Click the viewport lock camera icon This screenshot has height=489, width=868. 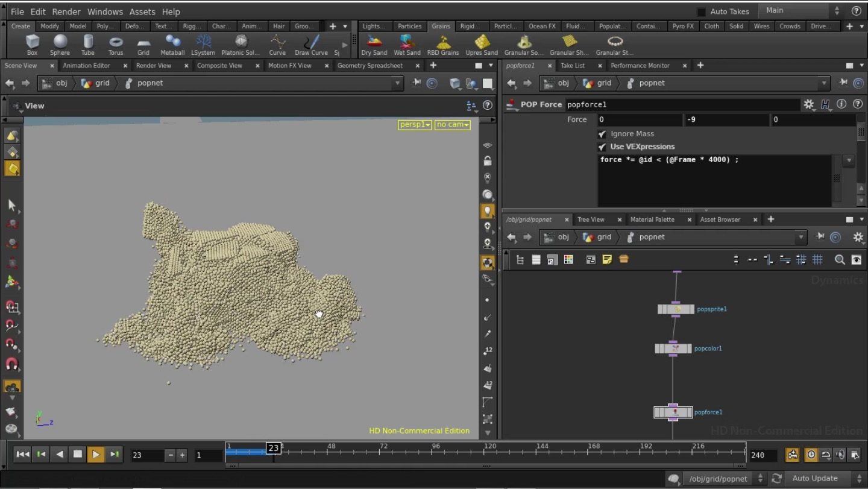488,161
